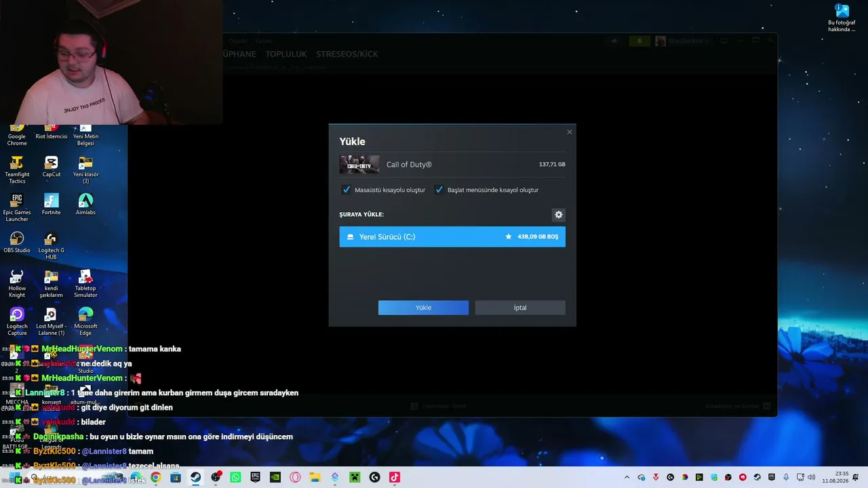
Task: Open Epic Games from taskbar
Action: click(255, 478)
